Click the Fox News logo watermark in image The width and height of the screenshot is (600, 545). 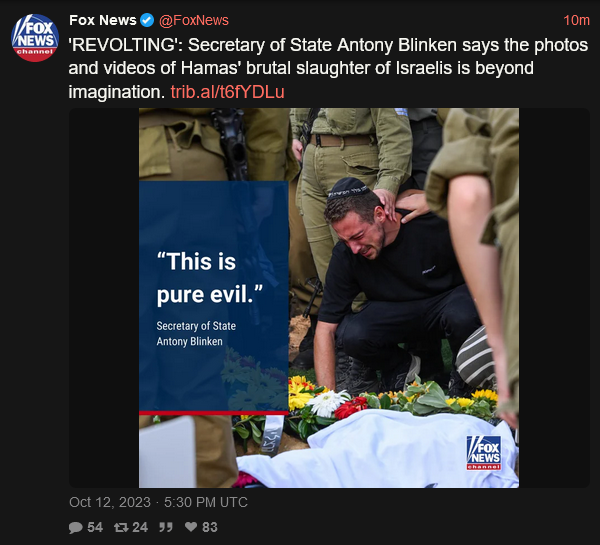(484, 453)
